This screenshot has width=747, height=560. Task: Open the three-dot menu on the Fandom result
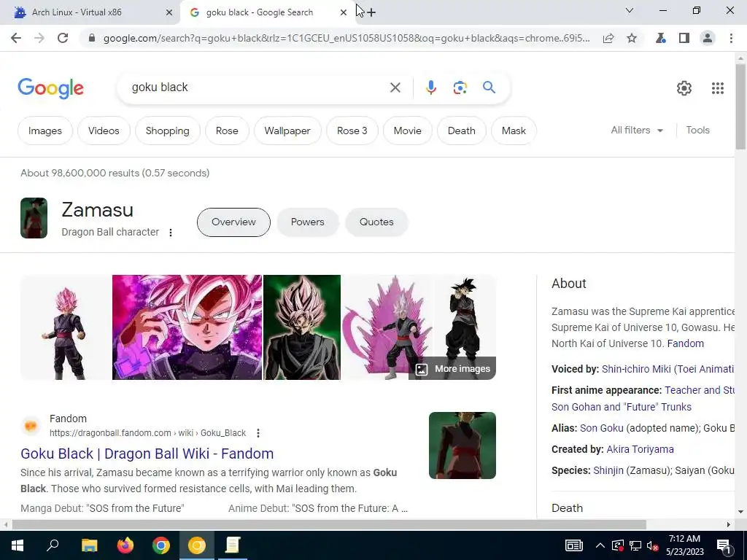point(258,433)
